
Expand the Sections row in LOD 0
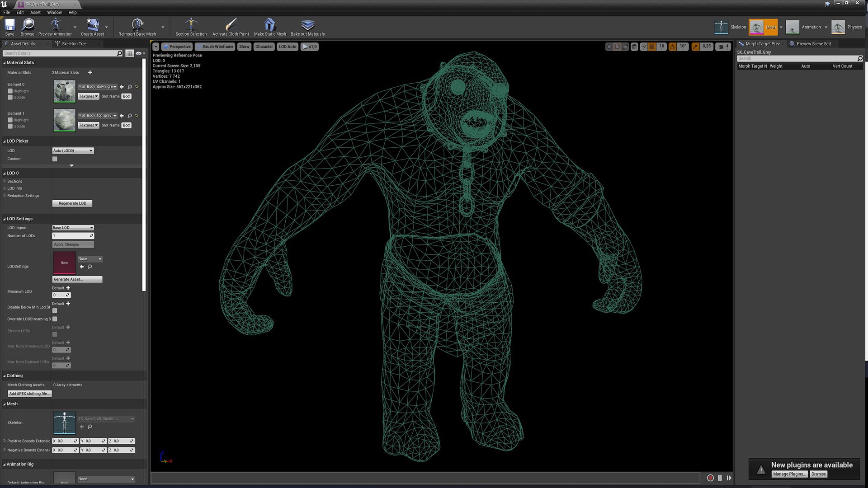click(x=5, y=181)
